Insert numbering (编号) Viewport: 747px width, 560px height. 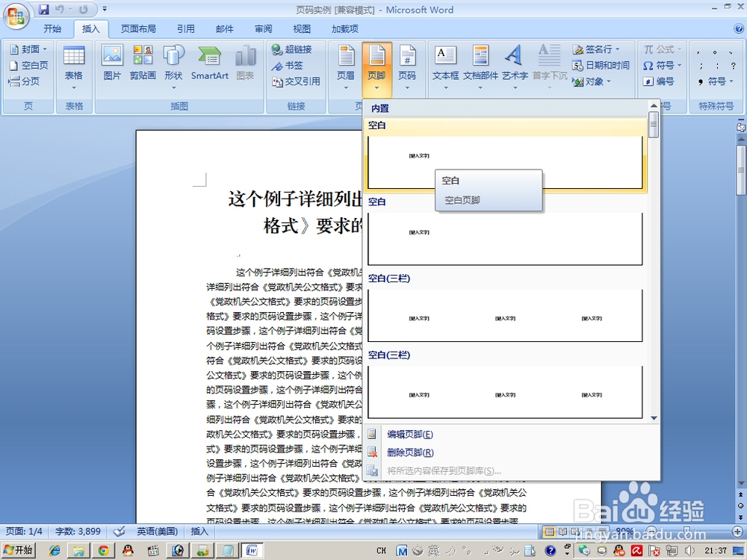(x=658, y=81)
